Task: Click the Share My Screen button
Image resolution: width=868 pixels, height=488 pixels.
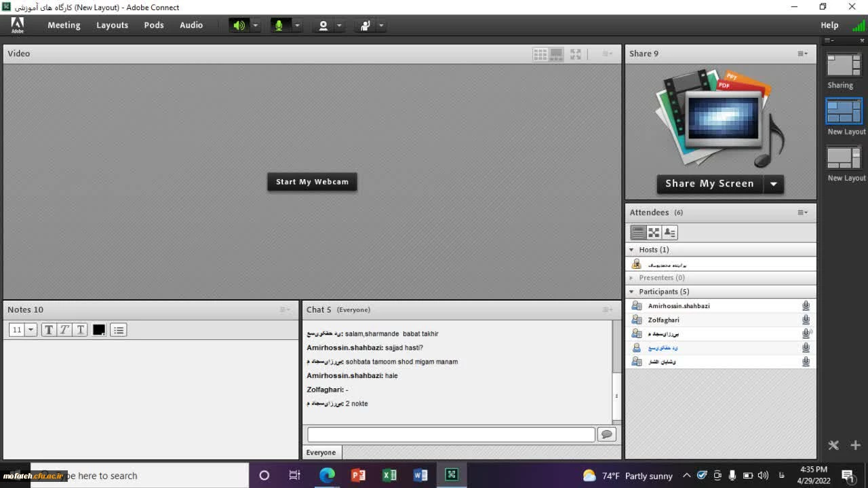Action: 709,184
